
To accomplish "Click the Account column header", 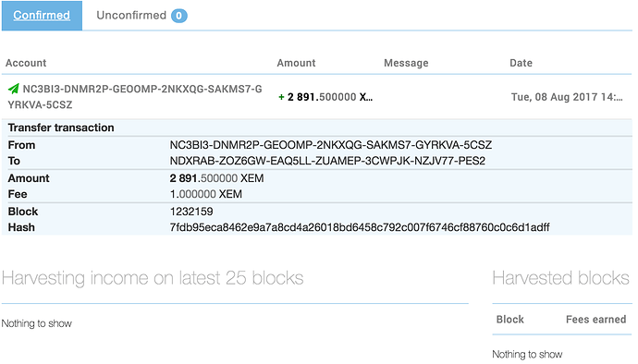I will (26, 63).
